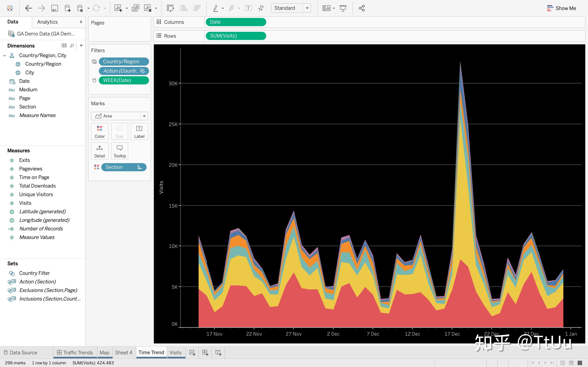Toggle the Highlight pen tool
588x367 pixels.
pos(216,8)
